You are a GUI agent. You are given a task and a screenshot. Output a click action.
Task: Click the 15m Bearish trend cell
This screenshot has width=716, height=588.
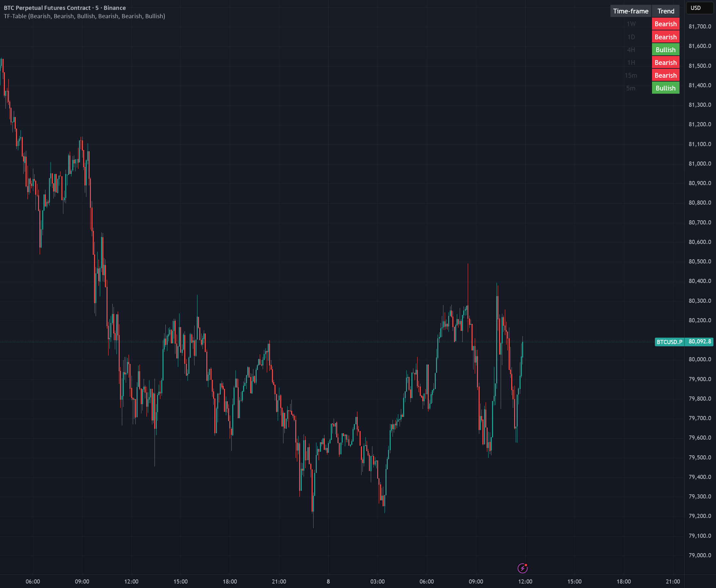pyautogui.click(x=665, y=75)
